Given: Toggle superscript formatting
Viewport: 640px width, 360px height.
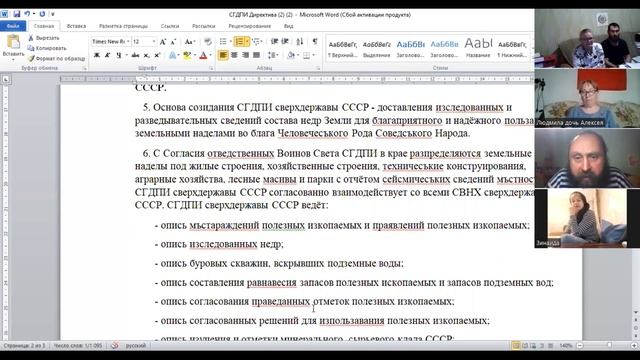Looking at the screenshot, I should click(157, 55).
